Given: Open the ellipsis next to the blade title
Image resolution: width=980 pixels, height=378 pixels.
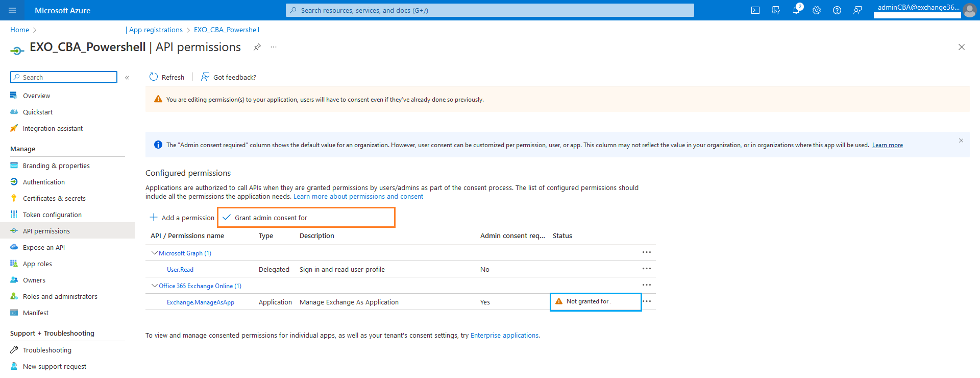Looking at the screenshot, I should pos(274,47).
